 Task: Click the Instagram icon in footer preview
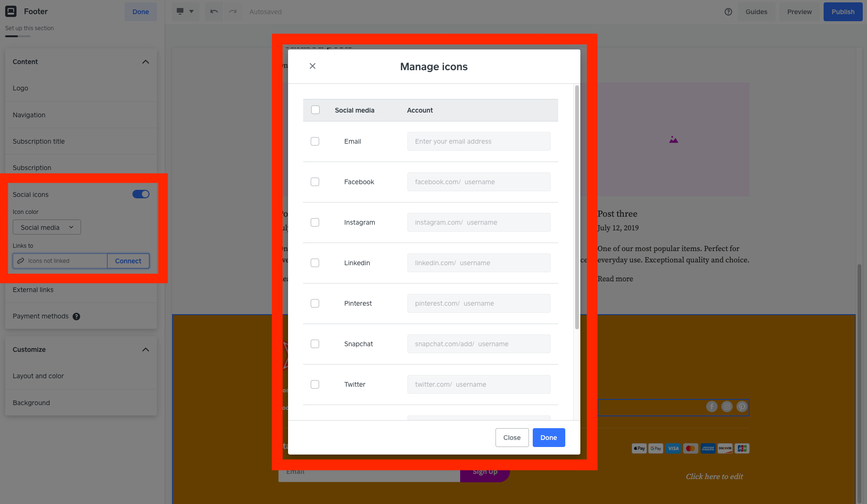tap(727, 406)
